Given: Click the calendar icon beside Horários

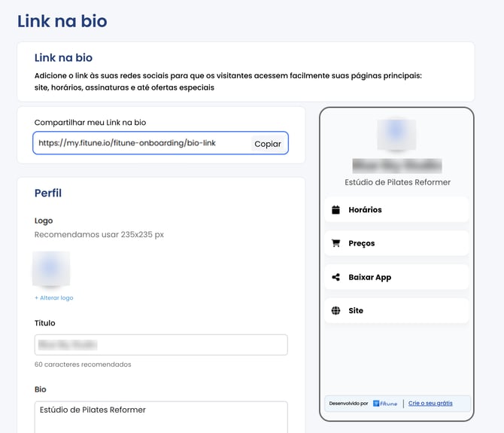Looking at the screenshot, I should point(335,210).
